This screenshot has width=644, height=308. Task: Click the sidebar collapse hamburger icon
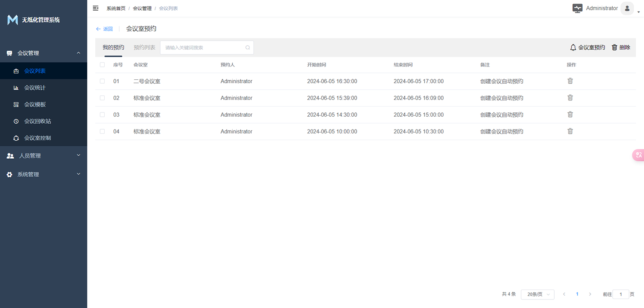[96, 8]
